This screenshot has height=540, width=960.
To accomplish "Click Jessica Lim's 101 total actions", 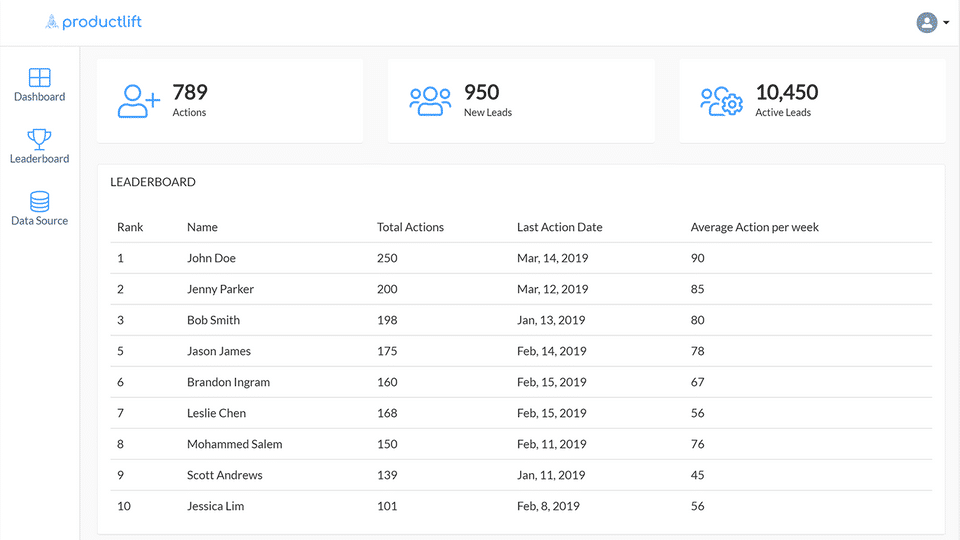I will (x=387, y=506).
